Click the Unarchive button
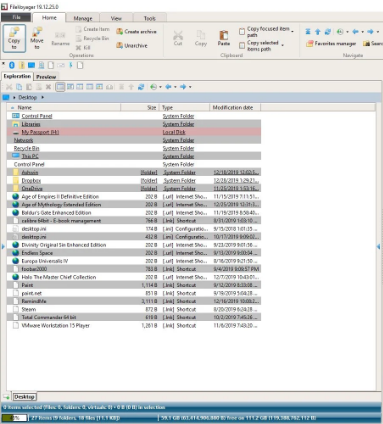Image resolution: width=383 pixels, height=424 pixels. click(132, 45)
